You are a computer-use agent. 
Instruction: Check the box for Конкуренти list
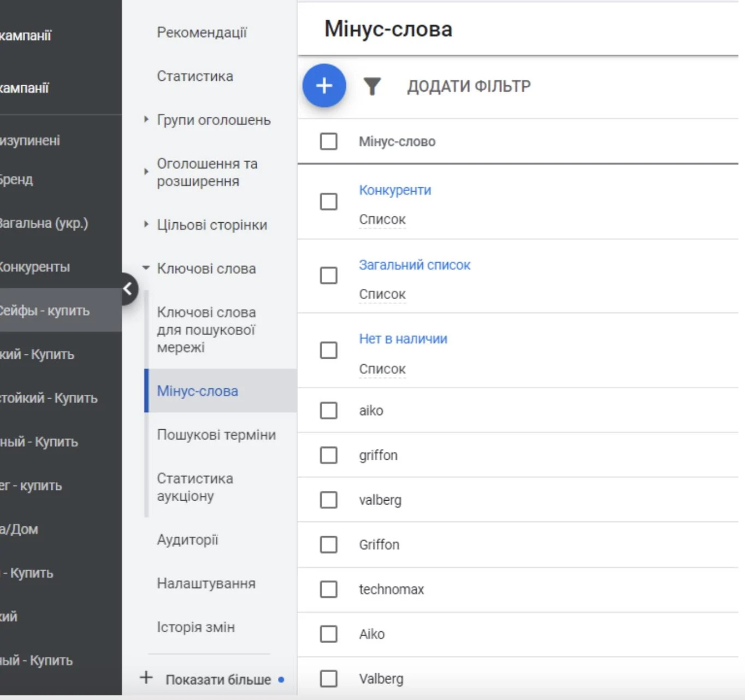point(328,201)
